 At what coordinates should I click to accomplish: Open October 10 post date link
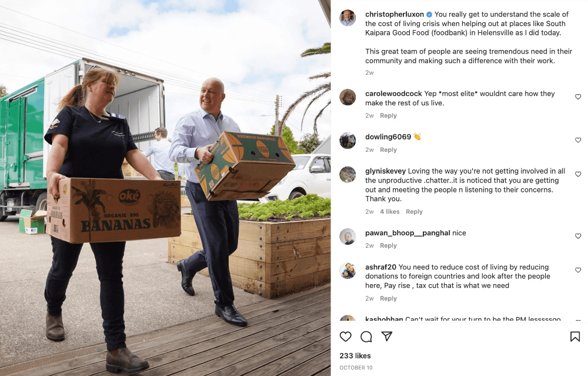[356, 368]
